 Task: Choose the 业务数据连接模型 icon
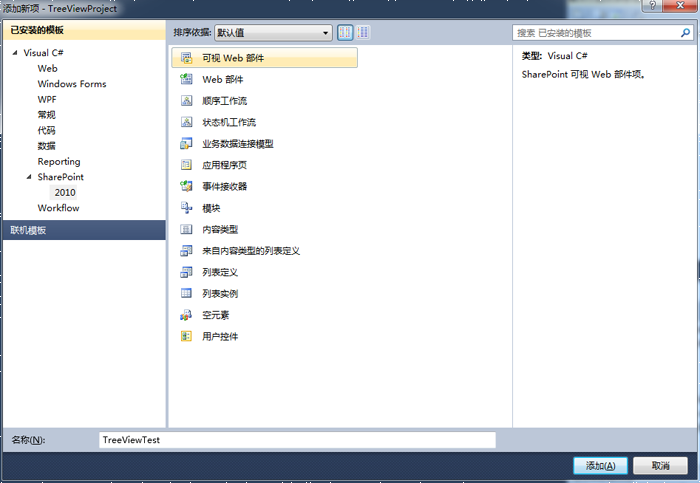pos(186,143)
